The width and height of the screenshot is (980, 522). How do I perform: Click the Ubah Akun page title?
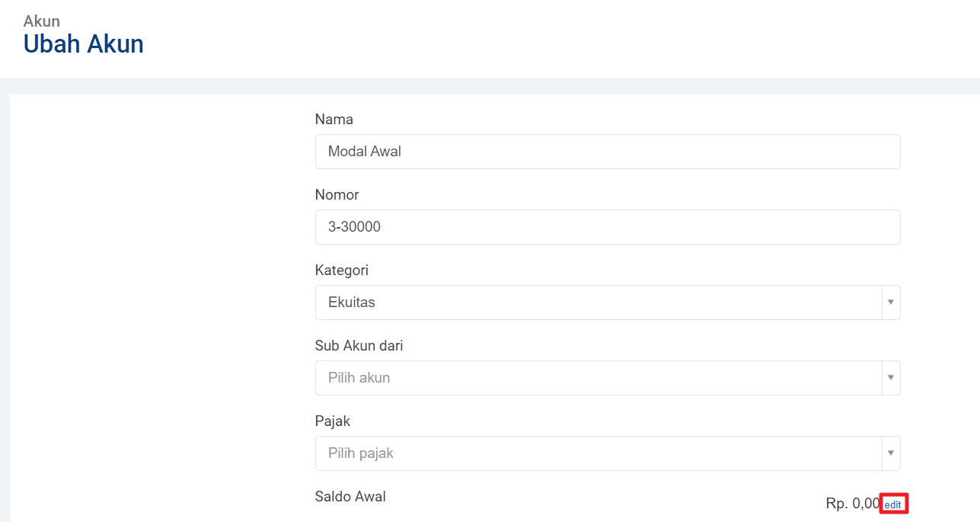point(84,44)
